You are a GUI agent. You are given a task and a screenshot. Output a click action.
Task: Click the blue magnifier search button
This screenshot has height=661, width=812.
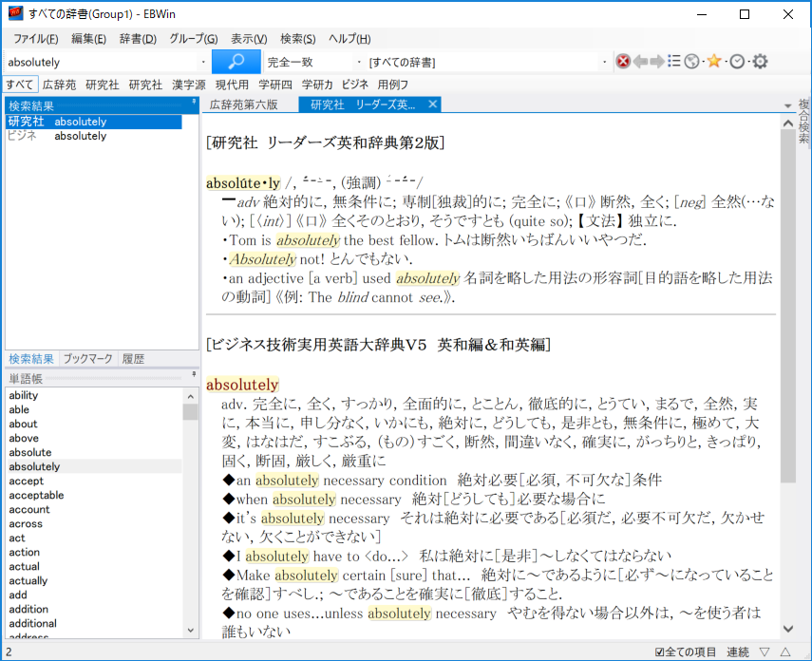click(236, 62)
